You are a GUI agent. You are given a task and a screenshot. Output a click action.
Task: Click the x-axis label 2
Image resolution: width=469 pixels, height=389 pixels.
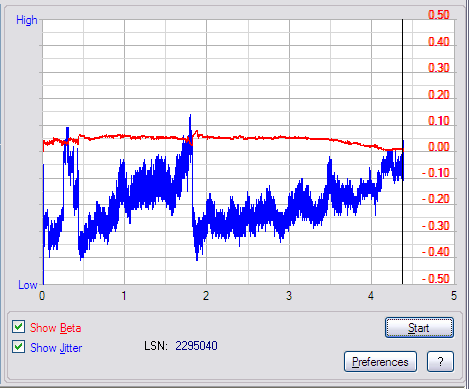point(206,296)
